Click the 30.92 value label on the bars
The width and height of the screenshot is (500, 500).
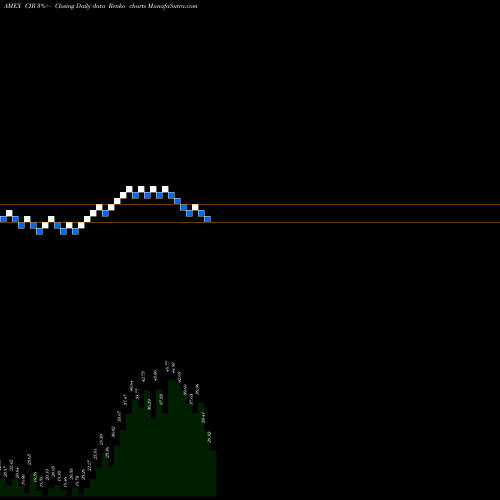click(113, 432)
